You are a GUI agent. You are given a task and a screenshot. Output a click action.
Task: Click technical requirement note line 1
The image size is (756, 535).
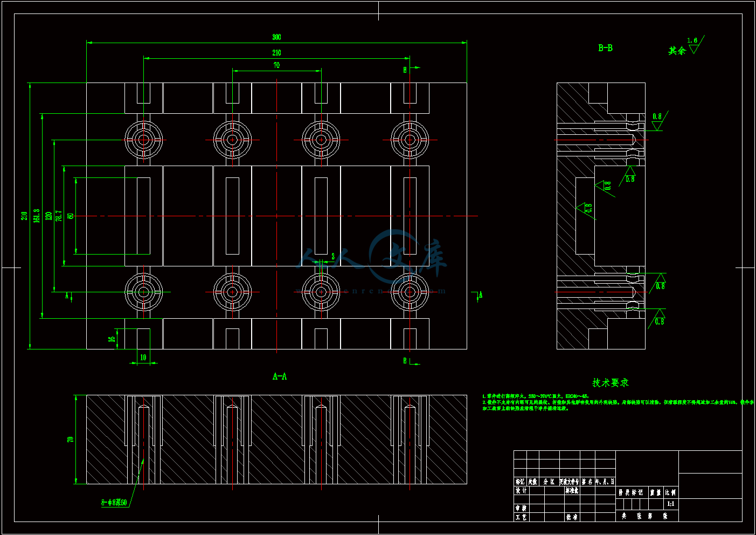[x=536, y=396]
